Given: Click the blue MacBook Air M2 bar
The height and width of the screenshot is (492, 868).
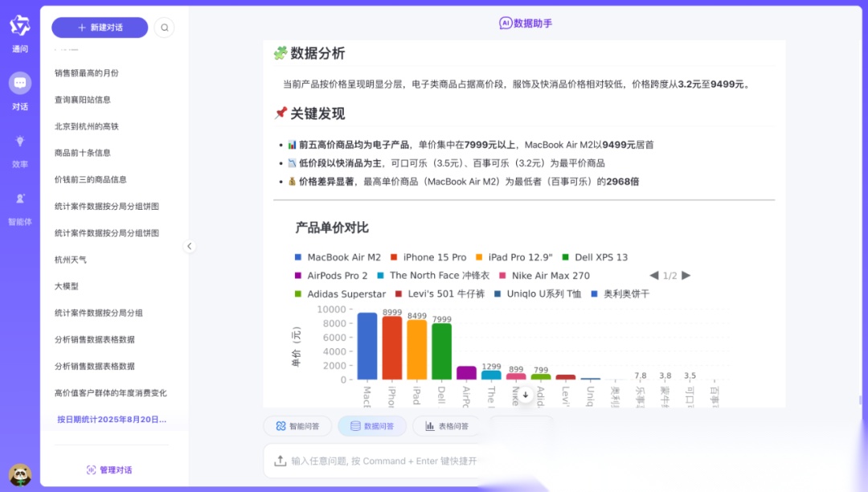Looking at the screenshot, I should 367,346.
